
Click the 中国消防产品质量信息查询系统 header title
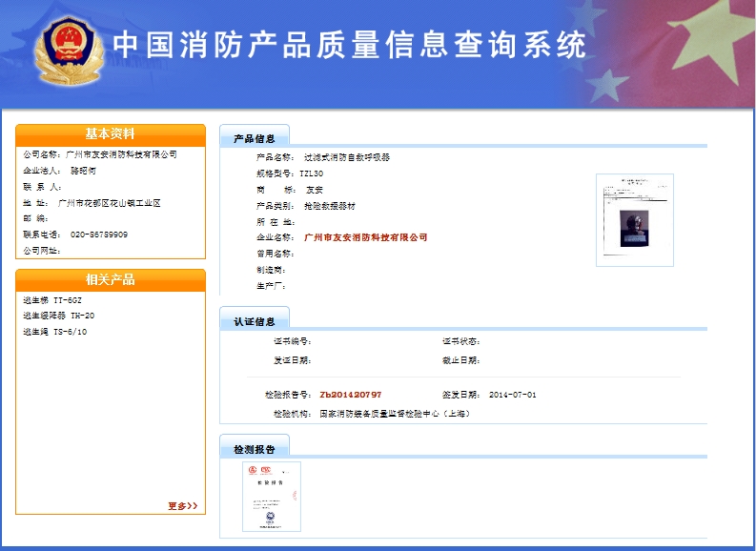[349, 45]
